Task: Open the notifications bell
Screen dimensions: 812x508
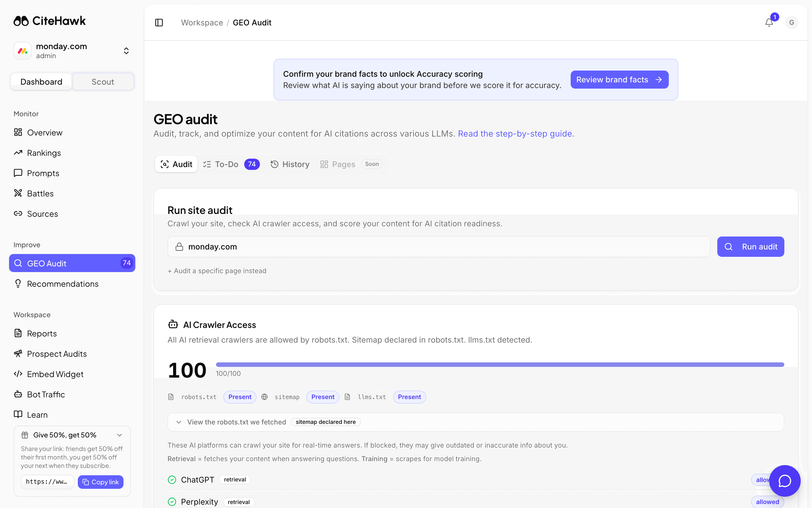Action: (x=769, y=23)
